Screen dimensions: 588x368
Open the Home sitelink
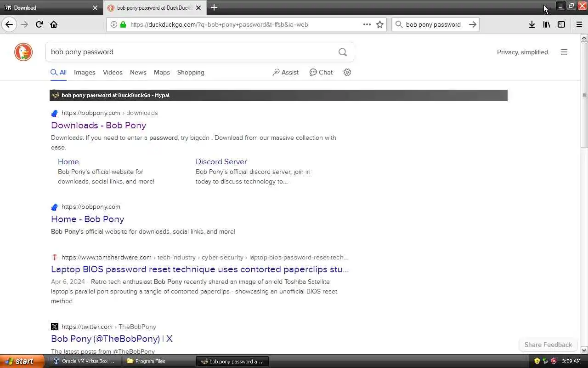click(x=68, y=161)
